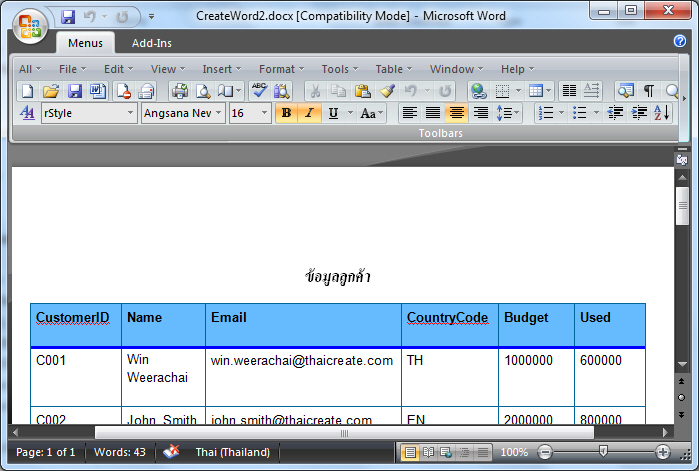Image resolution: width=699 pixels, height=471 pixels.
Task: Toggle Show/Hide paragraph marks
Action: [x=649, y=91]
